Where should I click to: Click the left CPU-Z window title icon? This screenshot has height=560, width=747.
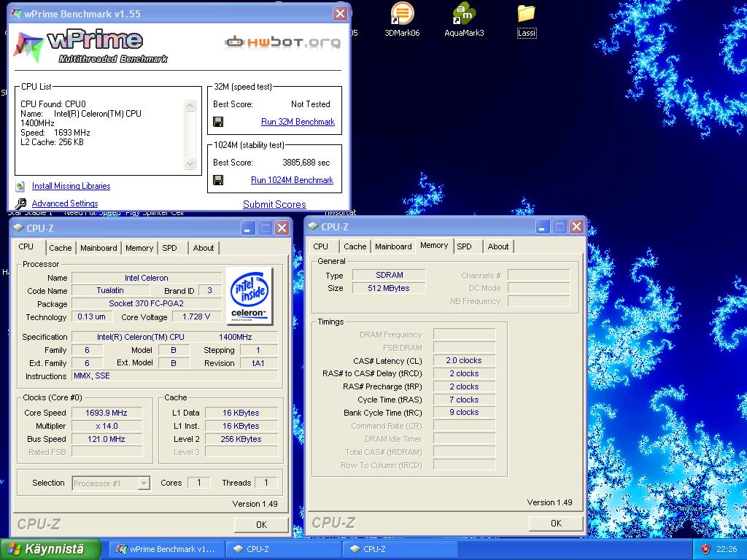tap(18, 227)
